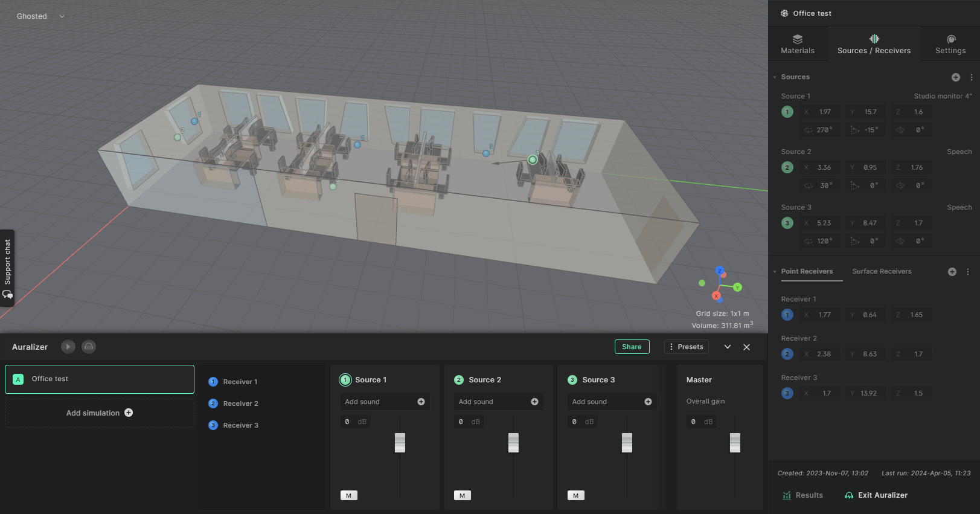Click Source 3 green number badge

point(787,223)
